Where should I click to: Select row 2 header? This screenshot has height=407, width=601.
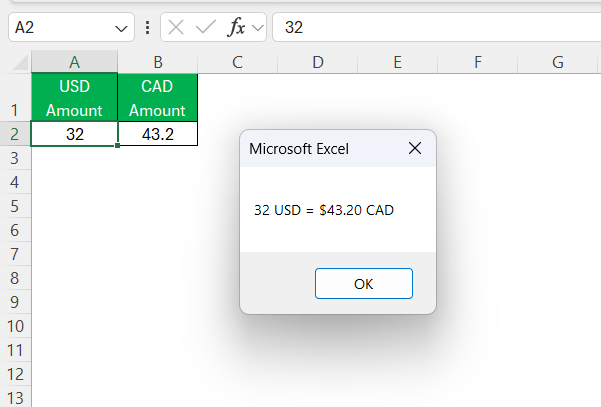coord(15,134)
